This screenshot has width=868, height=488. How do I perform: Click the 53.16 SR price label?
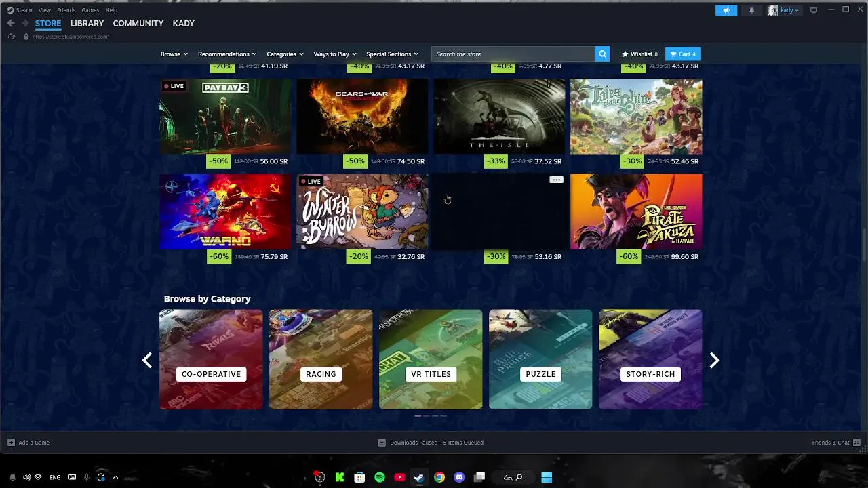(548, 257)
